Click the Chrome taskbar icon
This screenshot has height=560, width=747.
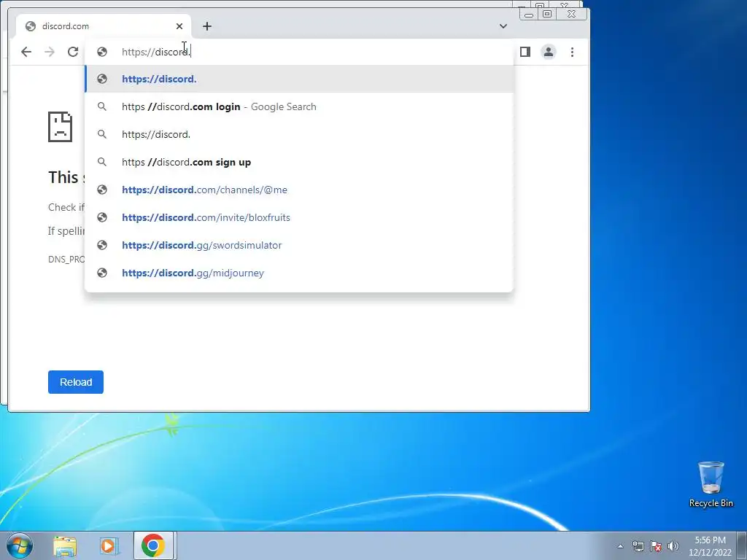point(153,545)
